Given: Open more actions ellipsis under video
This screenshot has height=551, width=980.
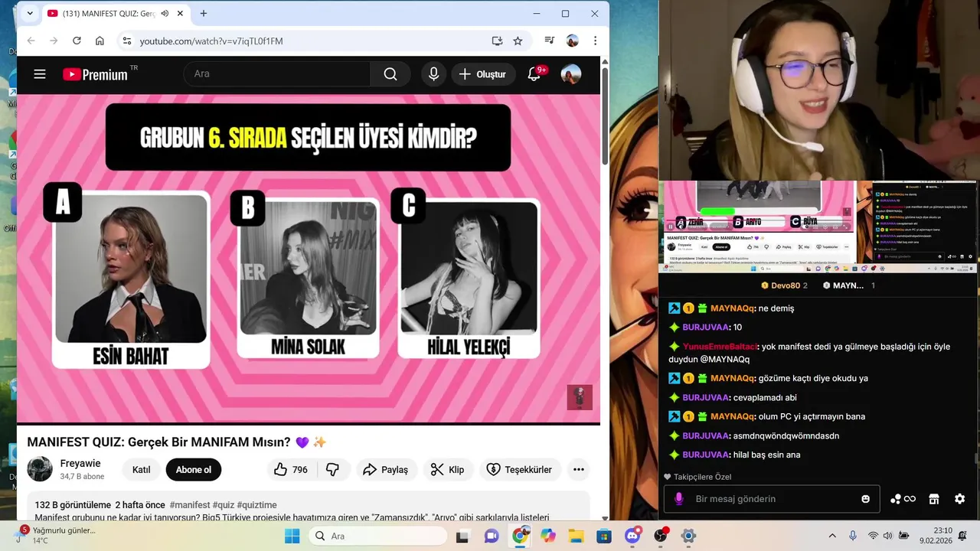Looking at the screenshot, I should point(579,469).
